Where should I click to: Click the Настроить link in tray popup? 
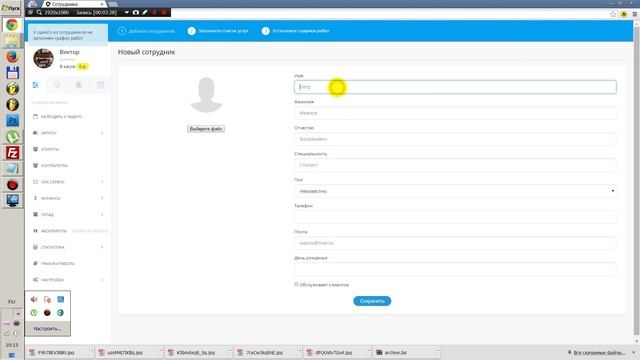(47, 329)
